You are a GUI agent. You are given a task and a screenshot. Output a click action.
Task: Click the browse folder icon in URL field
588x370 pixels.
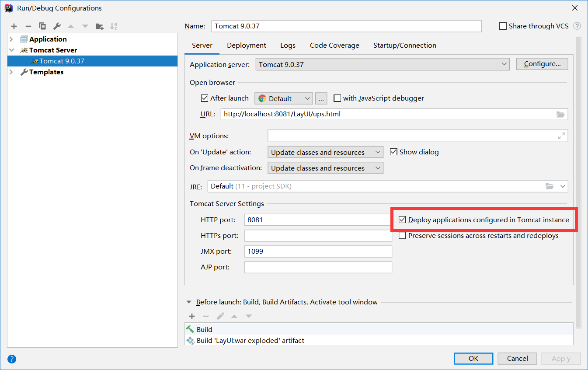(560, 115)
